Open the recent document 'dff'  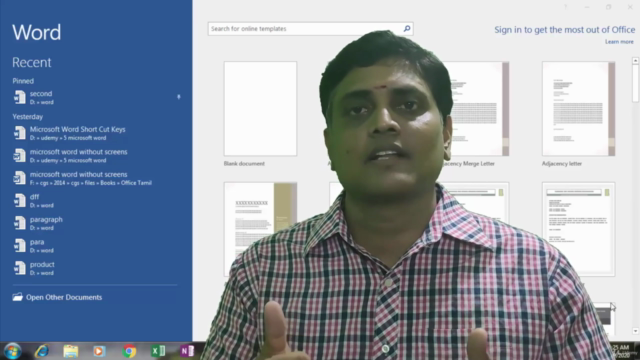[x=95, y=200]
